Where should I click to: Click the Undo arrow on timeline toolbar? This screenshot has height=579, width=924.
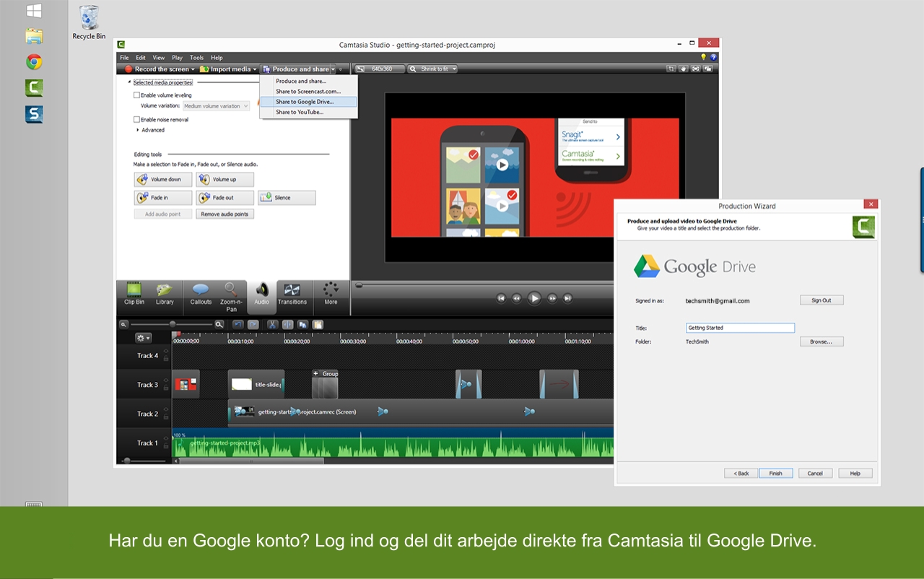click(238, 325)
